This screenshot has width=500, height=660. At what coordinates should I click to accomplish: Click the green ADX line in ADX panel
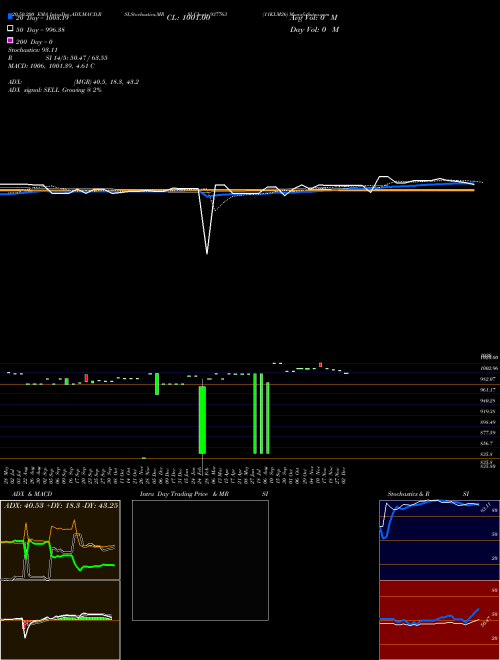pyautogui.click(x=63, y=556)
